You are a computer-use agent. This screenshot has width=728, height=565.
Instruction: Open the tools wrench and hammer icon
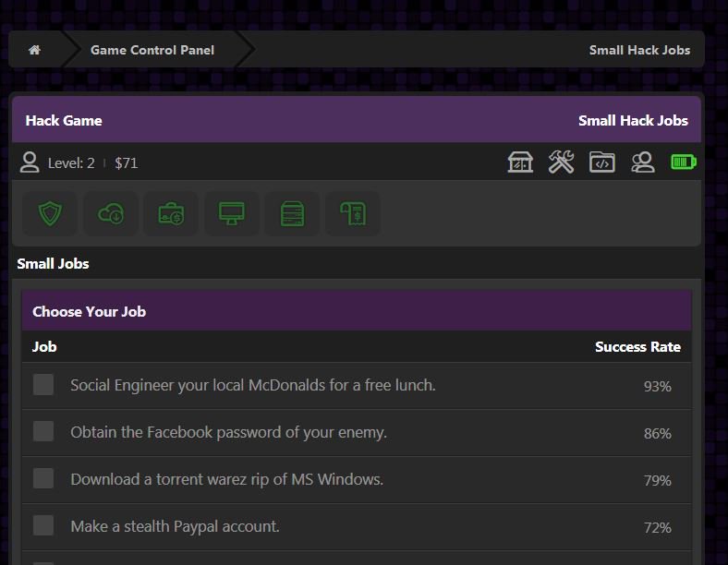click(561, 162)
